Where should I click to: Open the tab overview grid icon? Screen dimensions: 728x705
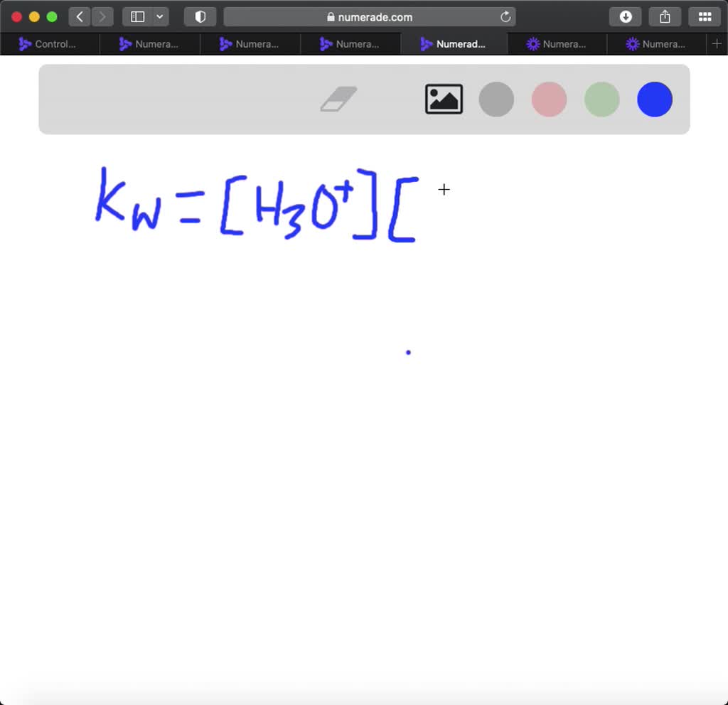(705, 16)
